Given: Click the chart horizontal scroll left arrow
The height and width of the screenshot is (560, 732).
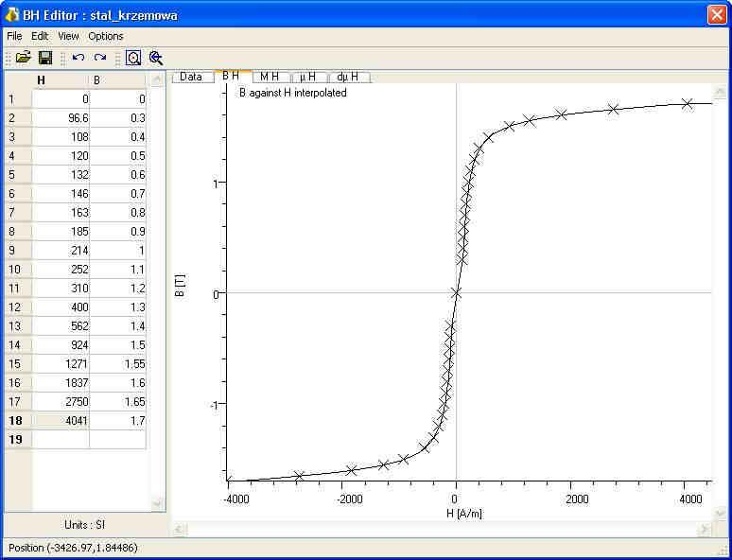Looking at the screenshot, I should point(181,529).
